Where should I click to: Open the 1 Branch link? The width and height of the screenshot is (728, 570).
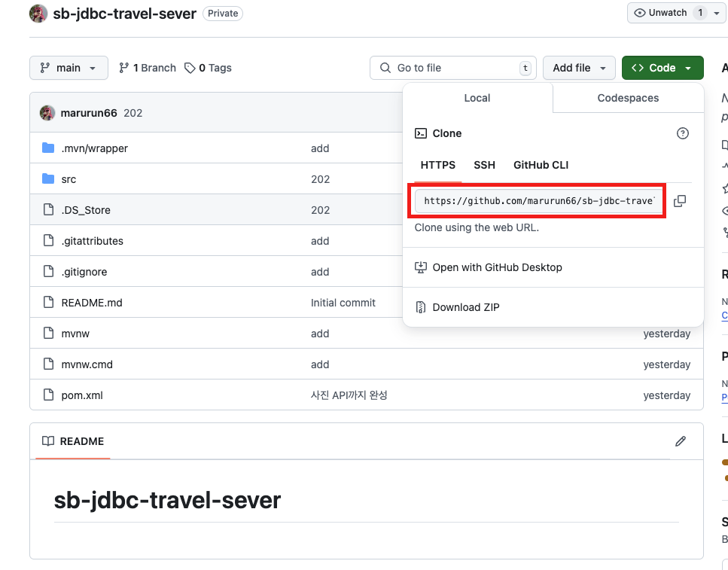(147, 68)
